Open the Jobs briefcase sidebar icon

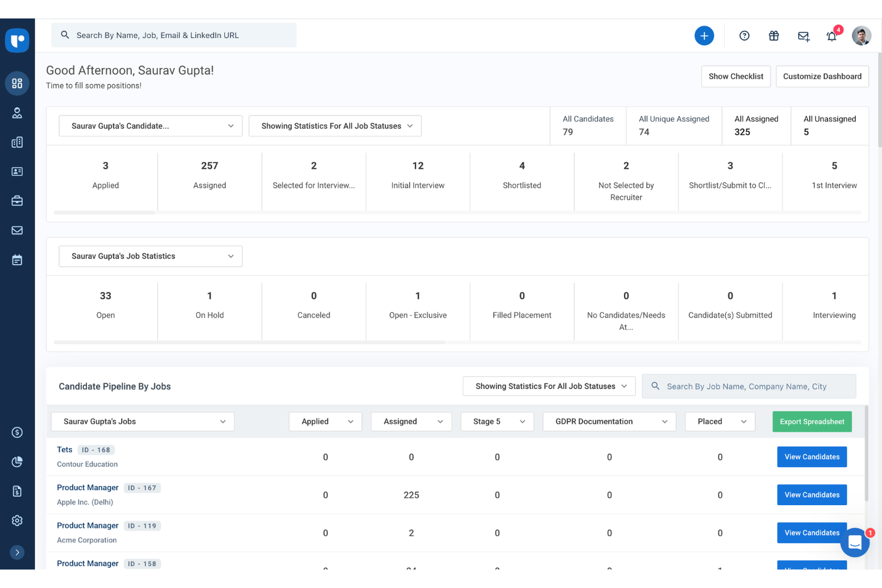click(x=17, y=201)
